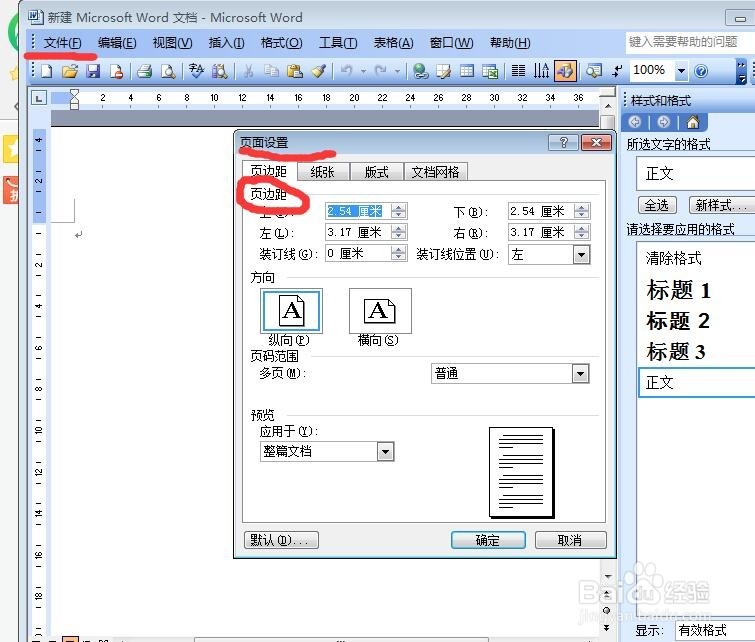Screen dimensions: 755x642
Task: Click the Undo arrow icon
Action: pyautogui.click(x=346, y=71)
